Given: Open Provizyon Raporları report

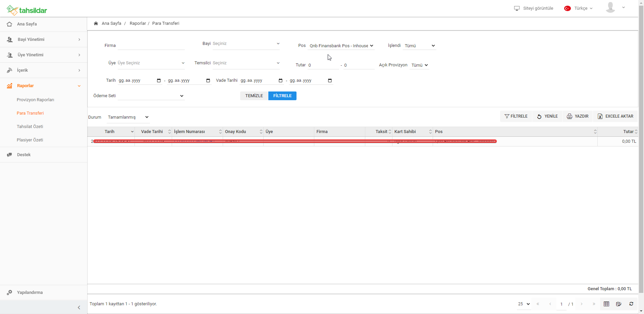Looking at the screenshot, I should (x=36, y=100).
